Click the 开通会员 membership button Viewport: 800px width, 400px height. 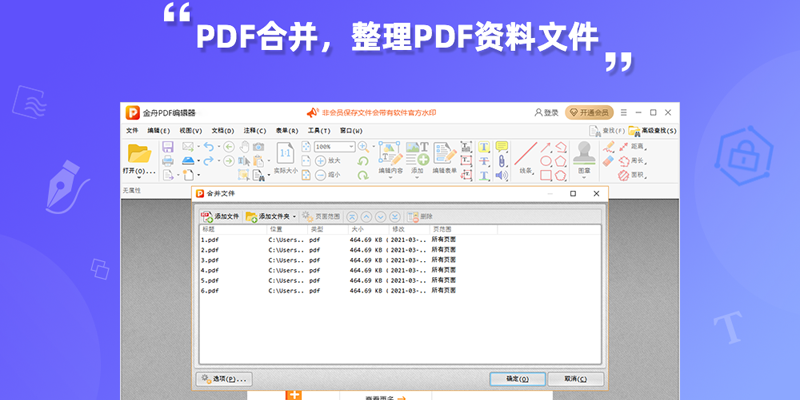pyautogui.click(x=589, y=113)
